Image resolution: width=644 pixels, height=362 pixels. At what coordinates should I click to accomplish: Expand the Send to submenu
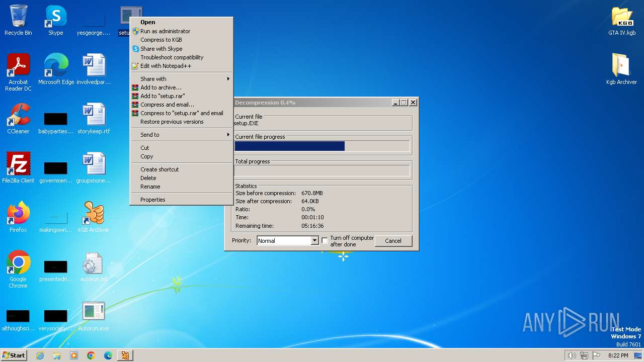click(182, 135)
